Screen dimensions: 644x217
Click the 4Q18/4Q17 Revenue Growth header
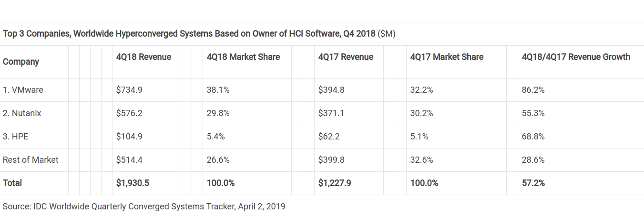(x=576, y=57)
